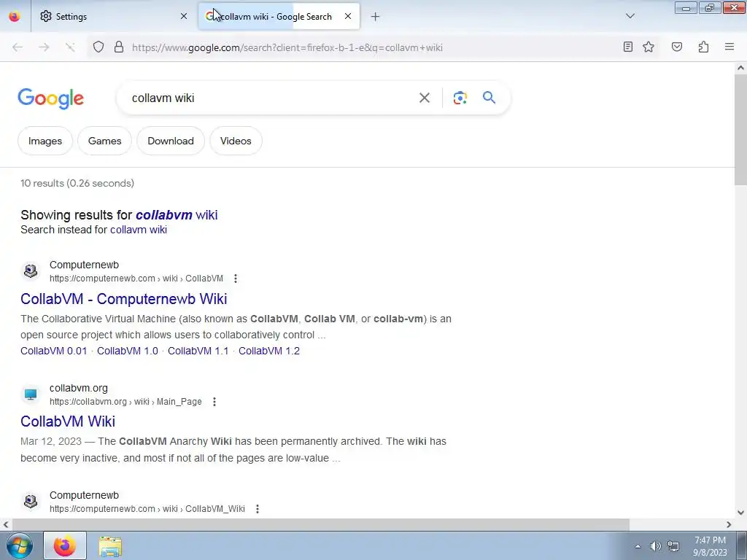Open the CollabVM 1.0 sitelink
This screenshot has height=560, width=747.
click(128, 351)
